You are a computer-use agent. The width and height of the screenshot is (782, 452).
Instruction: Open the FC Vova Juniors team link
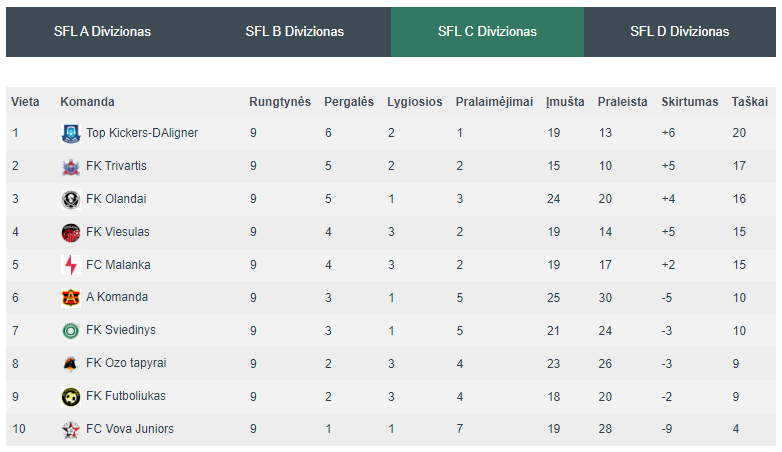[x=130, y=429]
